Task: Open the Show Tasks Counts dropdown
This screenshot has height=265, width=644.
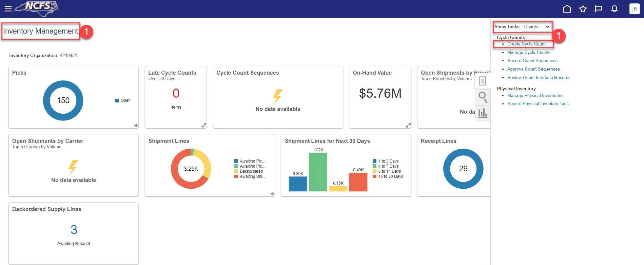Action: [536, 27]
